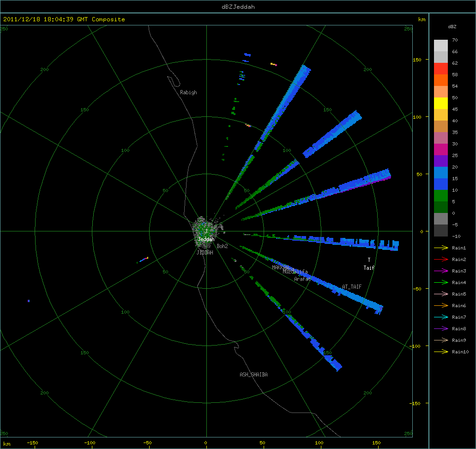Click the MAKKAH location label
The image size is (476, 449).
280,267
